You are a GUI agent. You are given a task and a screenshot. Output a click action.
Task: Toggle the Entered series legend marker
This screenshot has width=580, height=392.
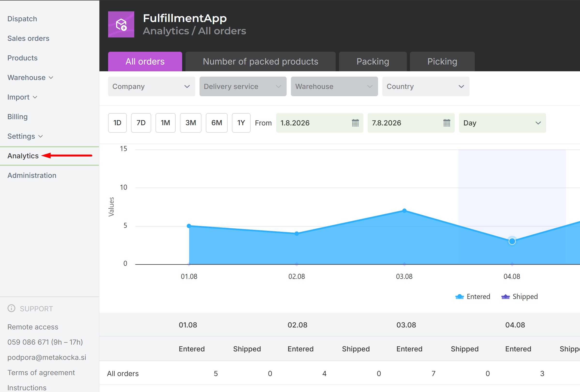click(460, 297)
